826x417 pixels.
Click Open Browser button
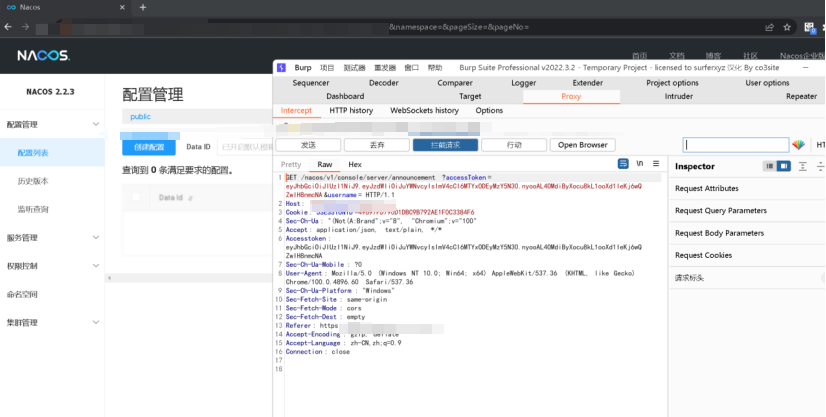tap(583, 145)
